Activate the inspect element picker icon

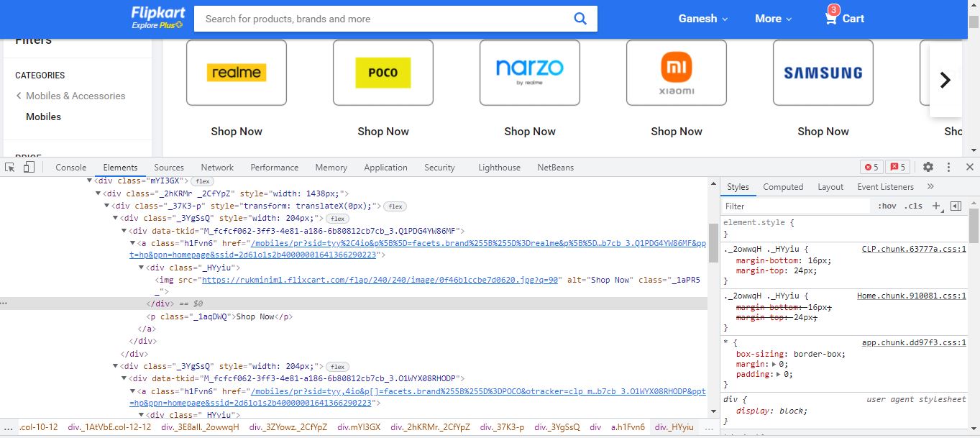10,167
